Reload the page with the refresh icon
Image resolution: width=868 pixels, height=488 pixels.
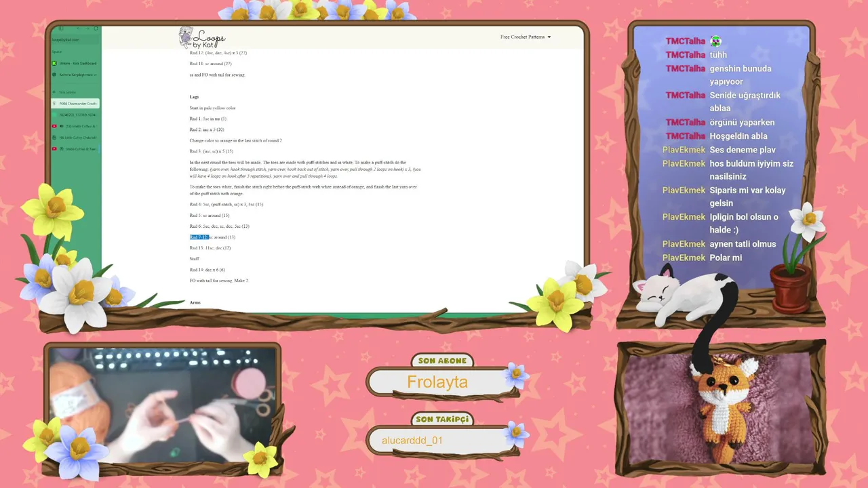(x=96, y=28)
